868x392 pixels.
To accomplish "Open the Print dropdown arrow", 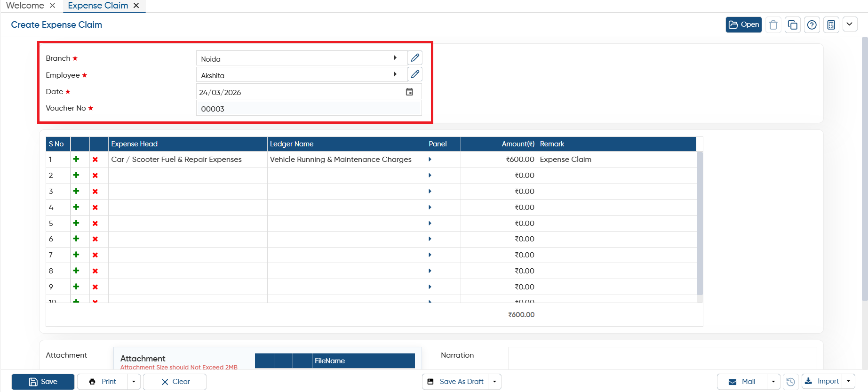I will pyautogui.click(x=134, y=382).
